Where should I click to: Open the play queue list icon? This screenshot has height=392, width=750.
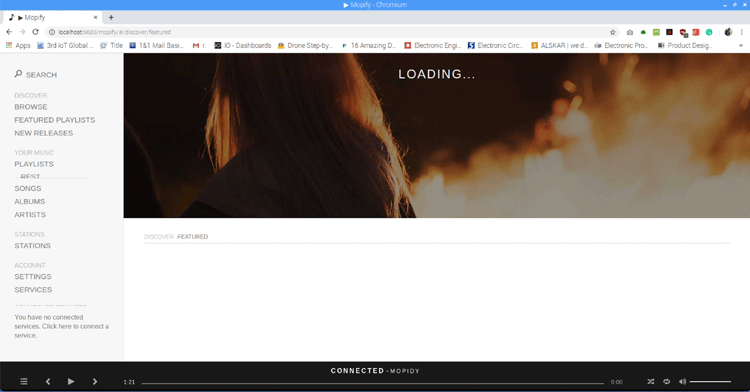point(24,381)
